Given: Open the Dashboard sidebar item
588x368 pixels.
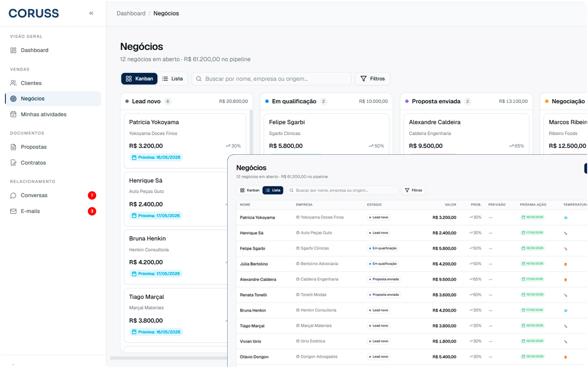Looking at the screenshot, I should coord(53,50).
